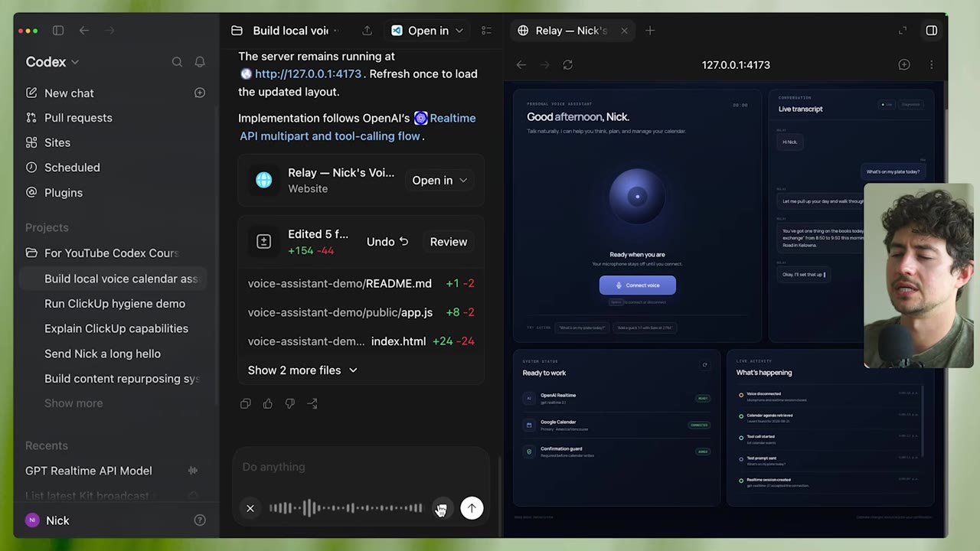Open the Codex workspace dropdown
Screen dimensions: 980x551
coord(52,62)
